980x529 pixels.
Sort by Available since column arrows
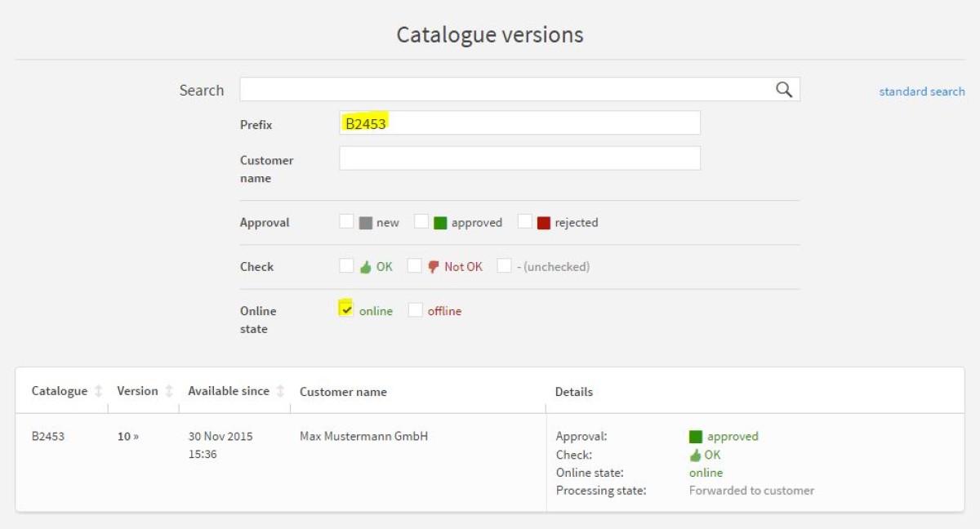tap(280, 391)
